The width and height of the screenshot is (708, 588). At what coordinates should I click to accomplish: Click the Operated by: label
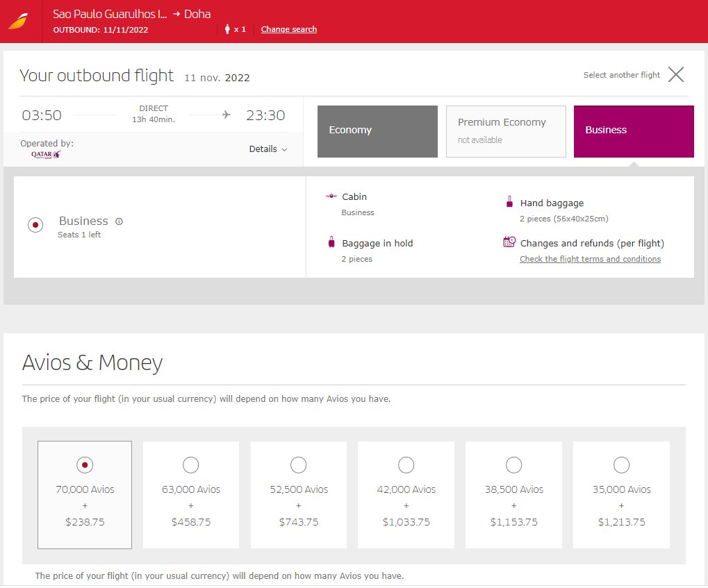[x=47, y=144]
